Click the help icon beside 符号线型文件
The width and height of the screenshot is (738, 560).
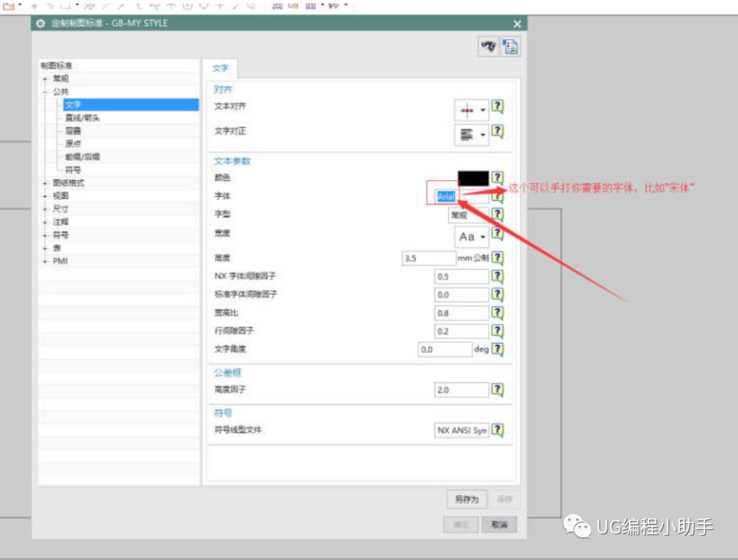click(497, 430)
